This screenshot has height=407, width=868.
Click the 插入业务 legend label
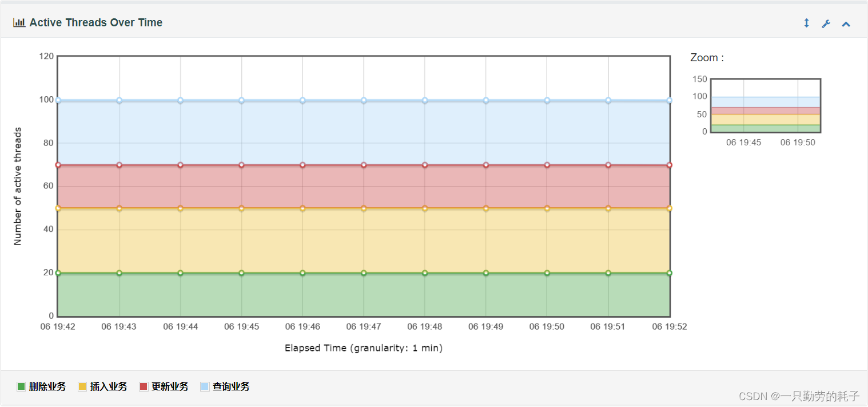(x=109, y=387)
